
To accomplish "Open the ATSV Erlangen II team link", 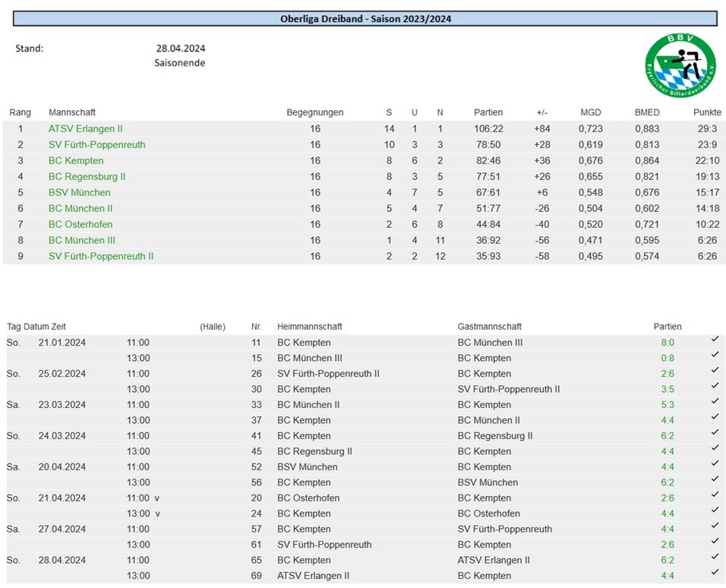I will 86,129.
